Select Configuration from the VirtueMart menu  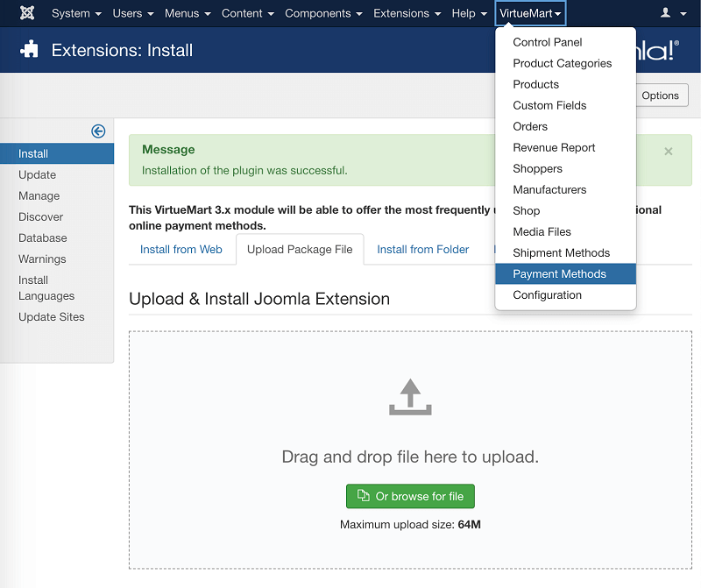coord(547,295)
